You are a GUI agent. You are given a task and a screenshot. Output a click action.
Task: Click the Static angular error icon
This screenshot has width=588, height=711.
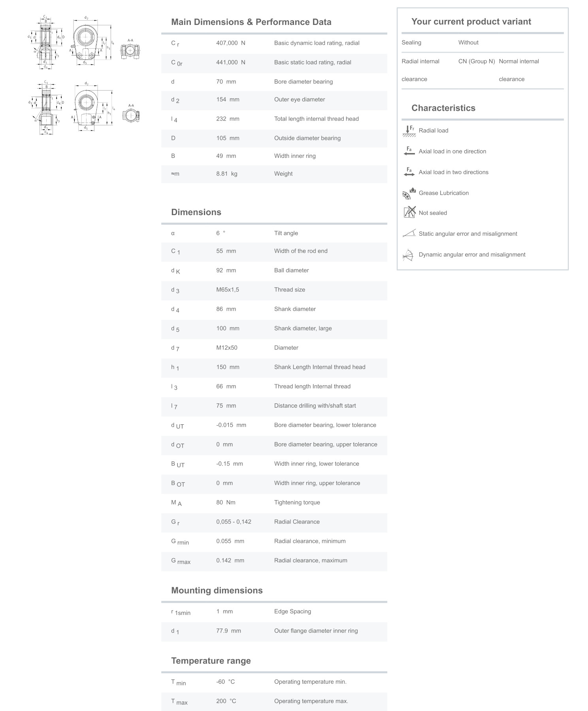[x=409, y=233]
